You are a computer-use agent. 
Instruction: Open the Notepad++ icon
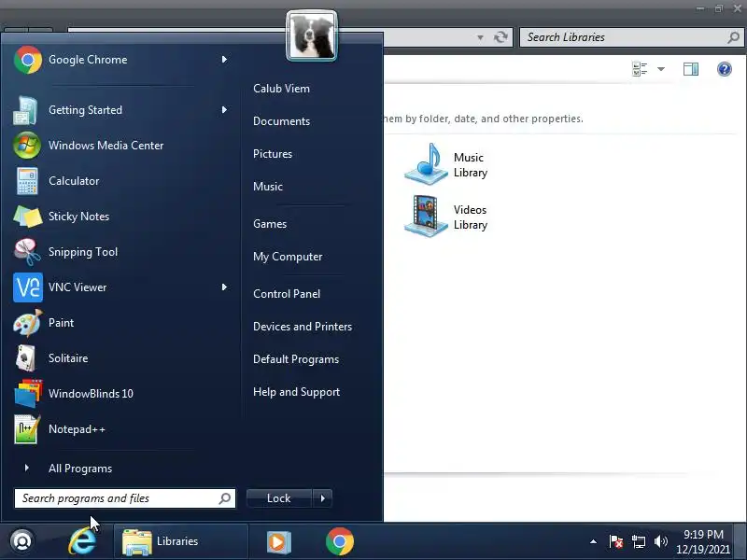[27, 429]
